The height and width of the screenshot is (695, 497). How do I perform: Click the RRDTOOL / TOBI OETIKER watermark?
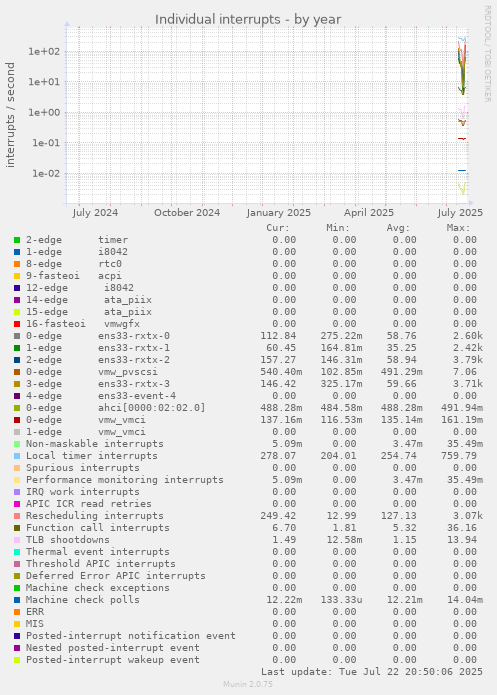point(487,54)
